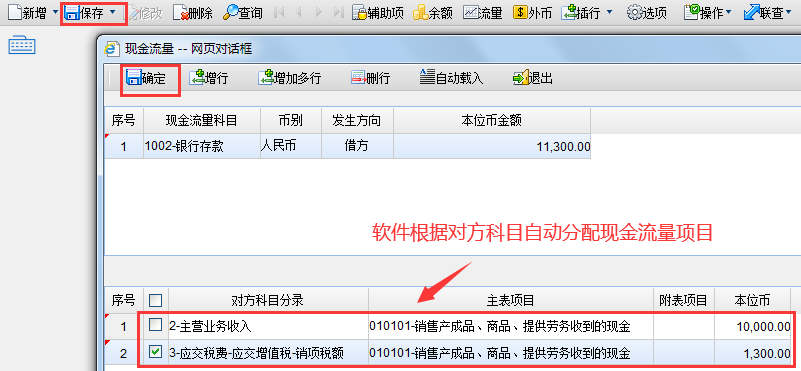Click the keyboard icon in left panel
This screenshot has width=801, height=371.
(x=21, y=46)
